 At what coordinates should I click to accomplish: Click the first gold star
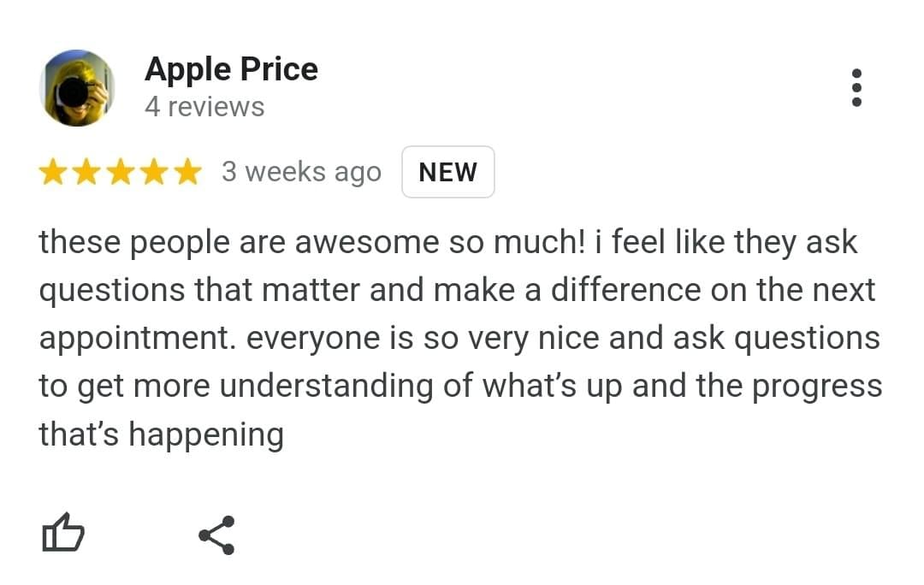tap(54, 173)
